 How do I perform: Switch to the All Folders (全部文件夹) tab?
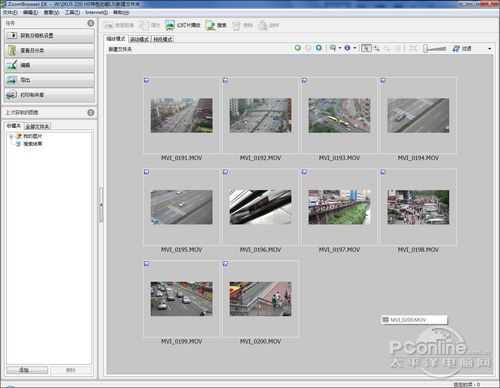[x=37, y=126]
